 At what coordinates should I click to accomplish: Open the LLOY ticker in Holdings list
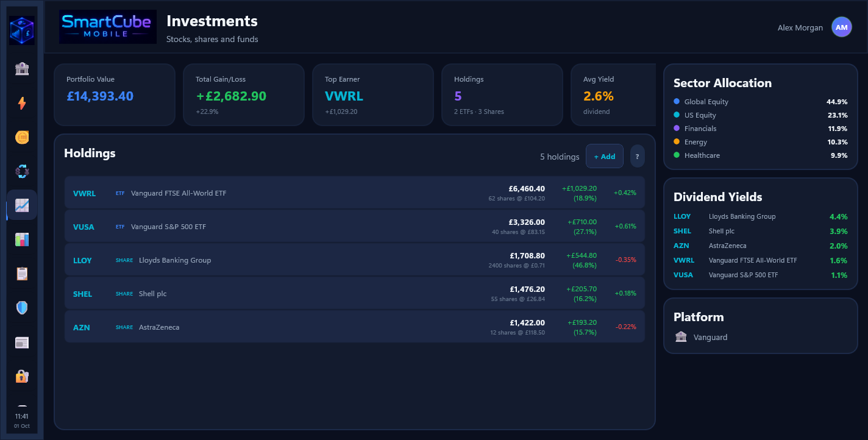pos(82,260)
